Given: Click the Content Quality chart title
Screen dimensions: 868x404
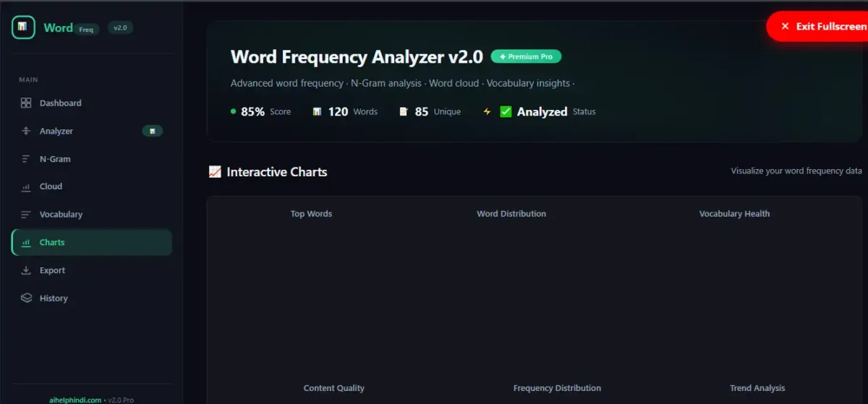Looking at the screenshot, I should [x=334, y=388].
